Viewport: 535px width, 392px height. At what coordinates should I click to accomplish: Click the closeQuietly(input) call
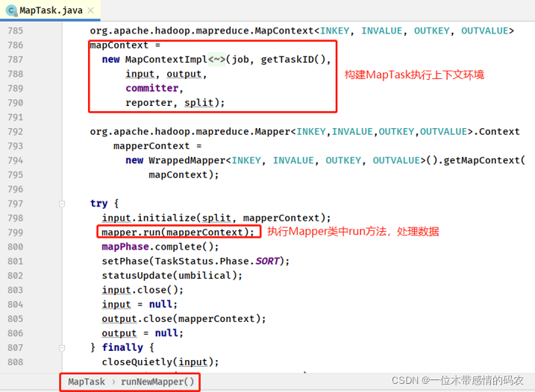pyautogui.click(x=160, y=362)
